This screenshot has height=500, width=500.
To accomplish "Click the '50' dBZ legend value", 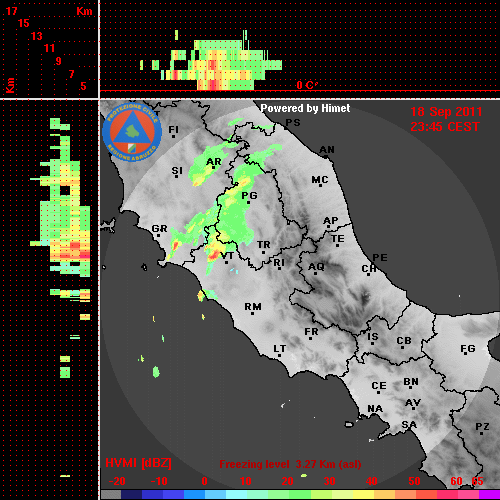I will [414, 481].
